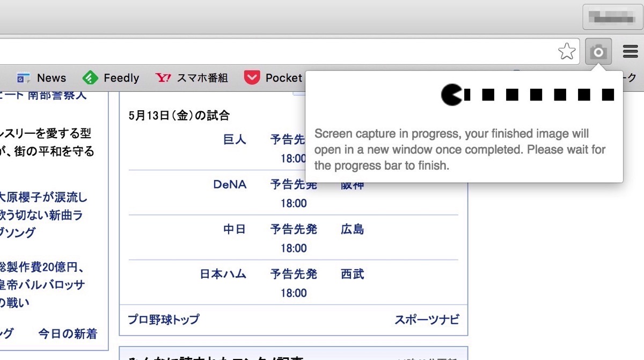Open the news link mentioning 皇帝バルバロッサ
The width and height of the screenshot is (644, 360).
pos(43,285)
